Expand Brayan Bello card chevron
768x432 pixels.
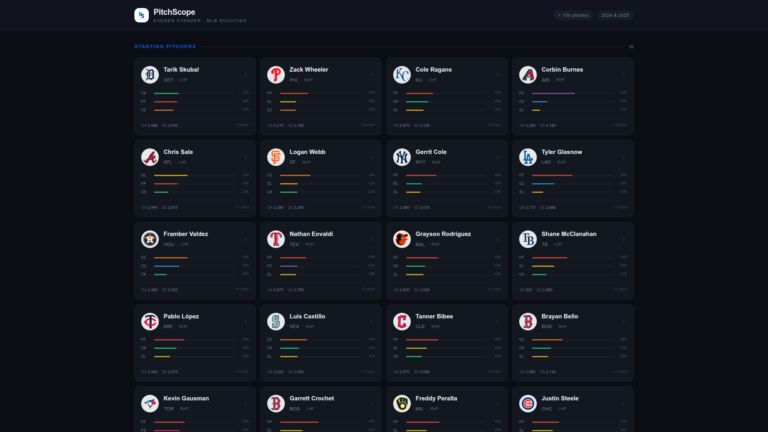click(624, 321)
